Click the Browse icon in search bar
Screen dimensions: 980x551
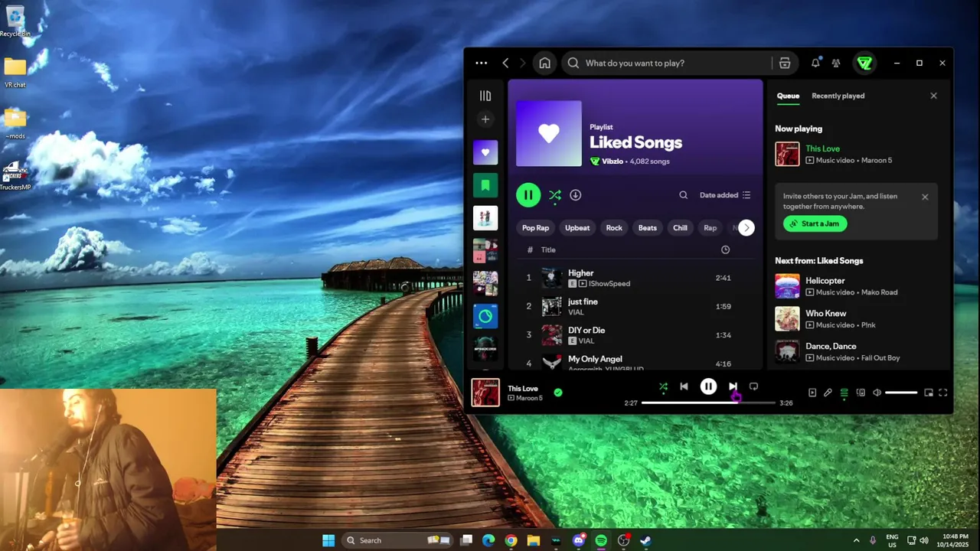(x=785, y=64)
